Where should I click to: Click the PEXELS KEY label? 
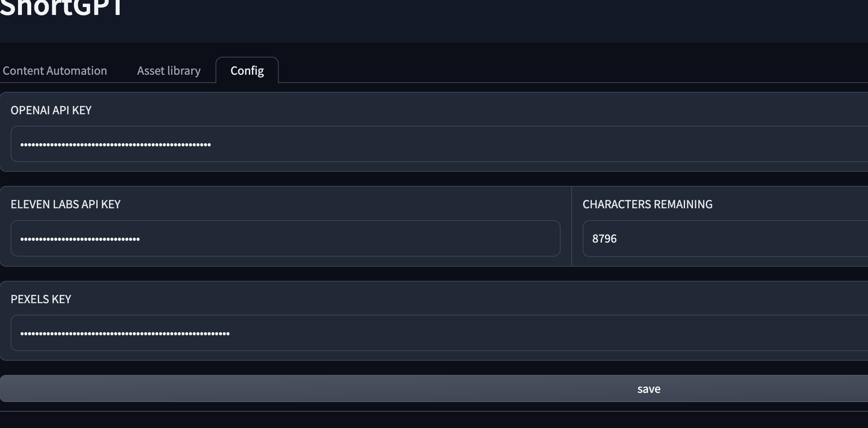click(x=41, y=299)
